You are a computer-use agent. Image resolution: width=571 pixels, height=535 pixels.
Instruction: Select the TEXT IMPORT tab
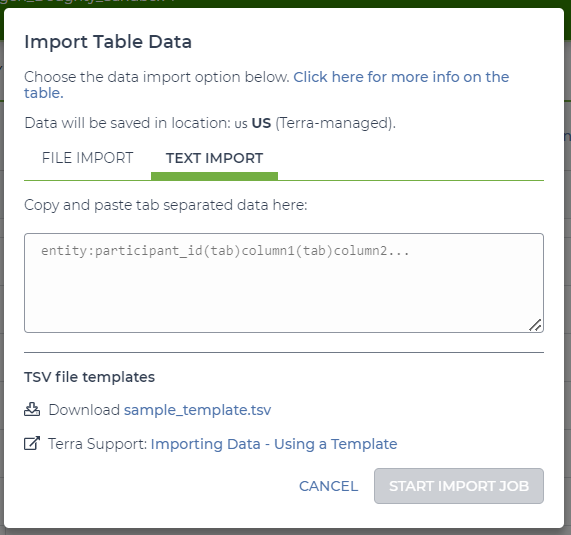pos(214,158)
